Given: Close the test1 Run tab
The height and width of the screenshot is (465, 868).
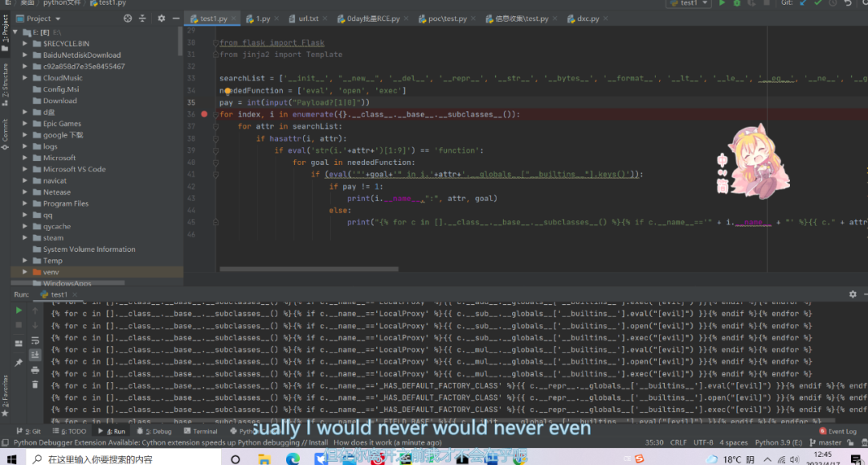Looking at the screenshot, I should coord(75,295).
